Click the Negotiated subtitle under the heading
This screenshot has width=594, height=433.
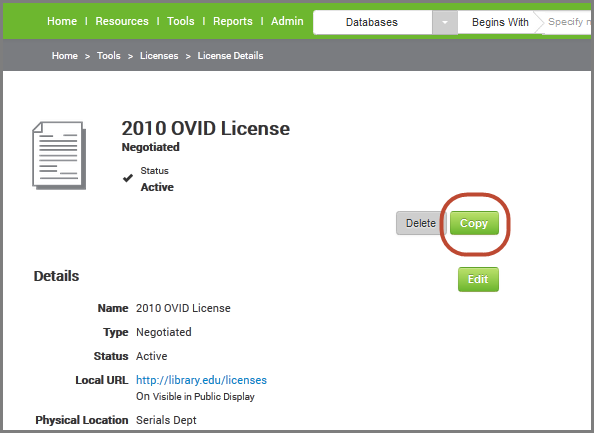(151, 147)
